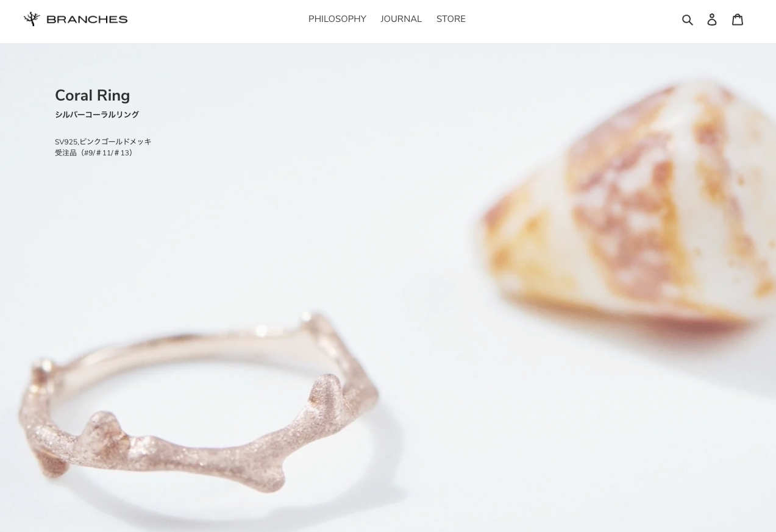Click the 受注品 size options text
Screen dimensions: 776x532
click(x=94, y=153)
